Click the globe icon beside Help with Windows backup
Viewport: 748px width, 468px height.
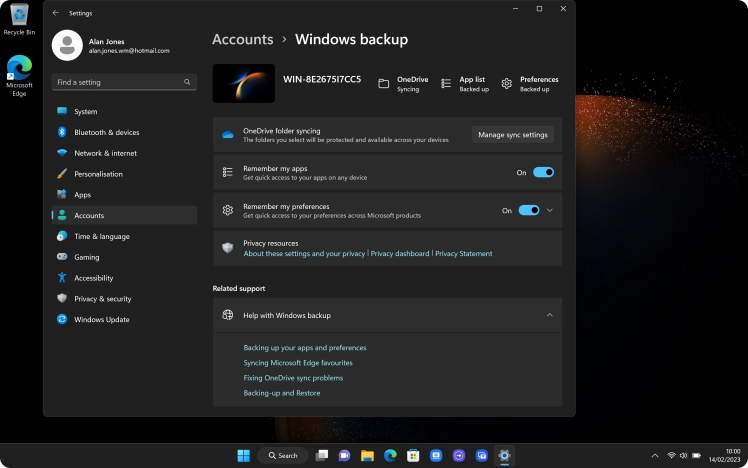[228, 315]
